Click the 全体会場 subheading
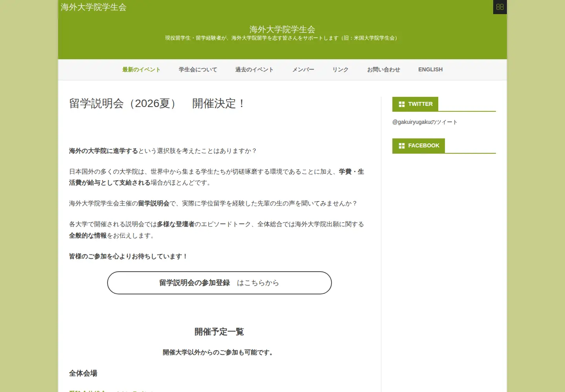 point(83,374)
